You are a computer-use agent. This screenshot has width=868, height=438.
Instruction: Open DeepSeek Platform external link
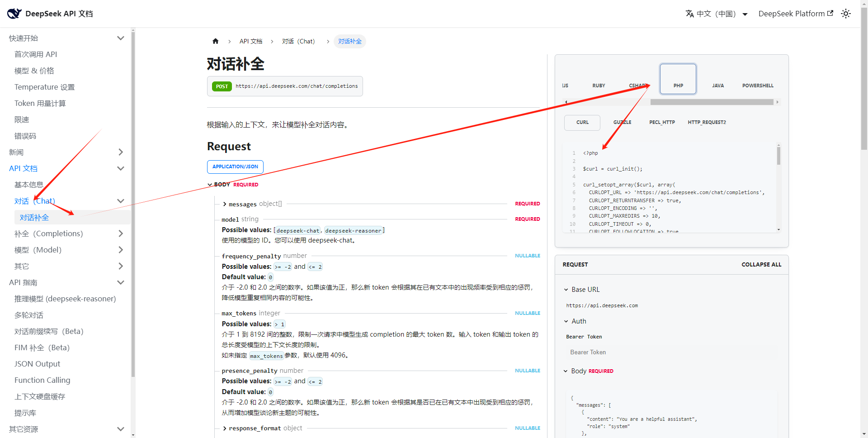coord(796,14)
